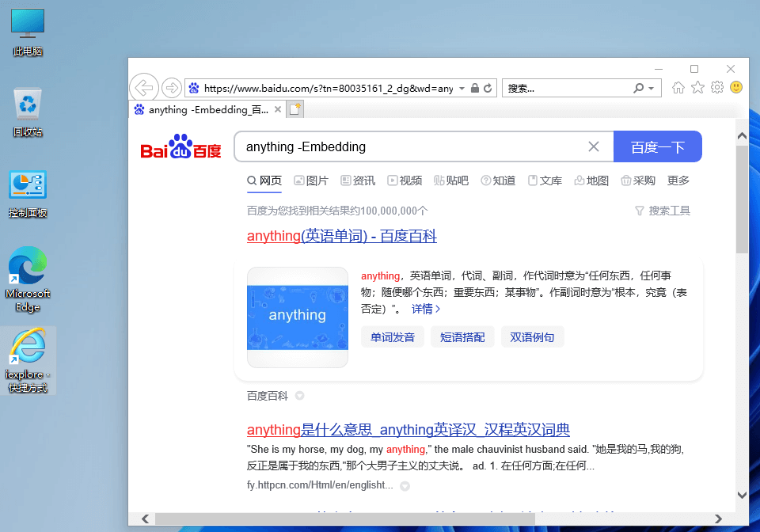Click the browser Forward arrow button
This screenshot has width=760, height=532.
click(x=171, y=88)
